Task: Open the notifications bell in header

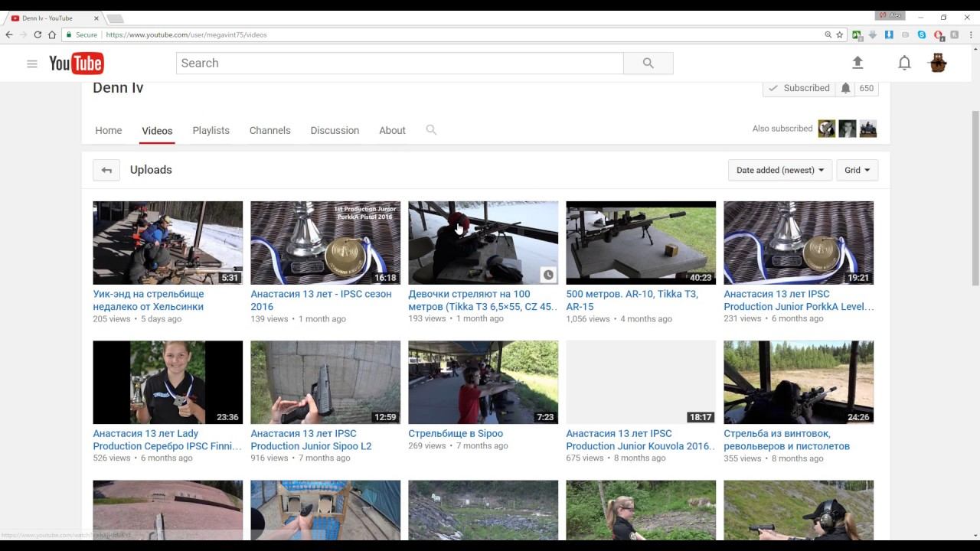Action: [904, 63]
